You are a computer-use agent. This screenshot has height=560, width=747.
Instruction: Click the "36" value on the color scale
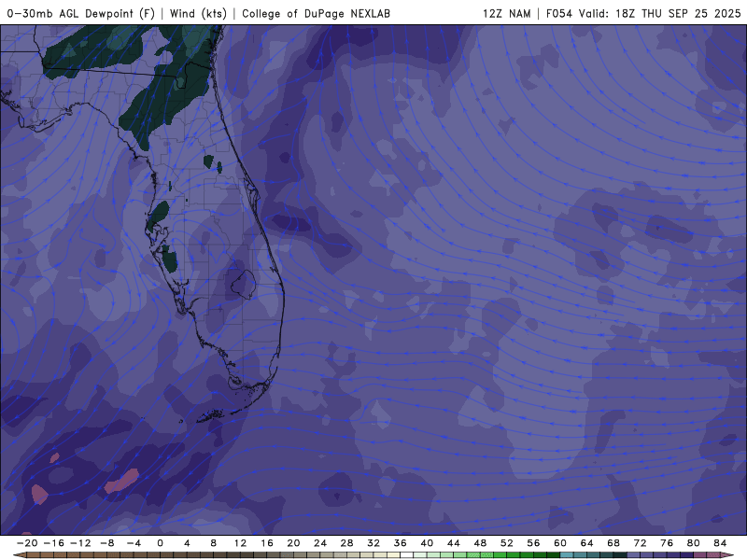[401, 543]
